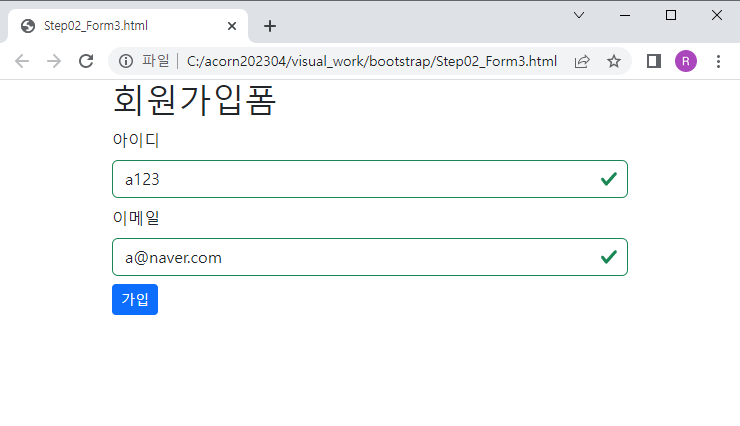Click the 아이디 field label

pos(136,140)
